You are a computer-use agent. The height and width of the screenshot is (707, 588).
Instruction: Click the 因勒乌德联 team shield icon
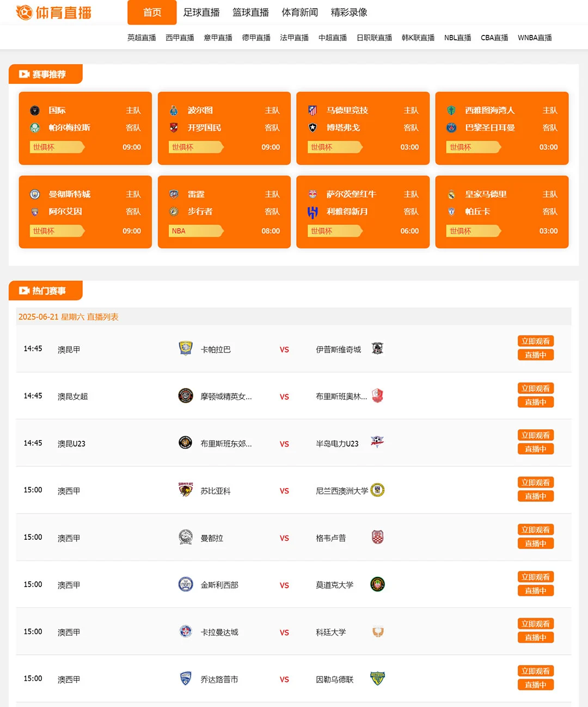(377, 679)
